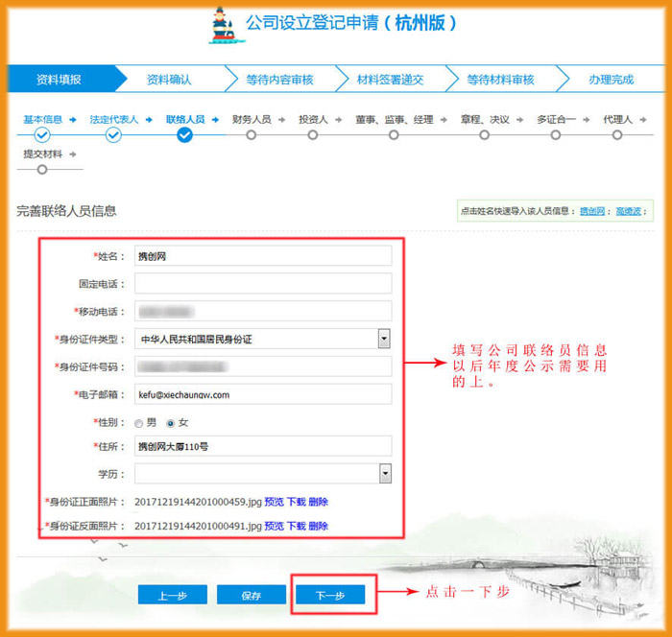672x637 pixels.
Task: Select the 男 gender radio button
Action: (139, 423)
